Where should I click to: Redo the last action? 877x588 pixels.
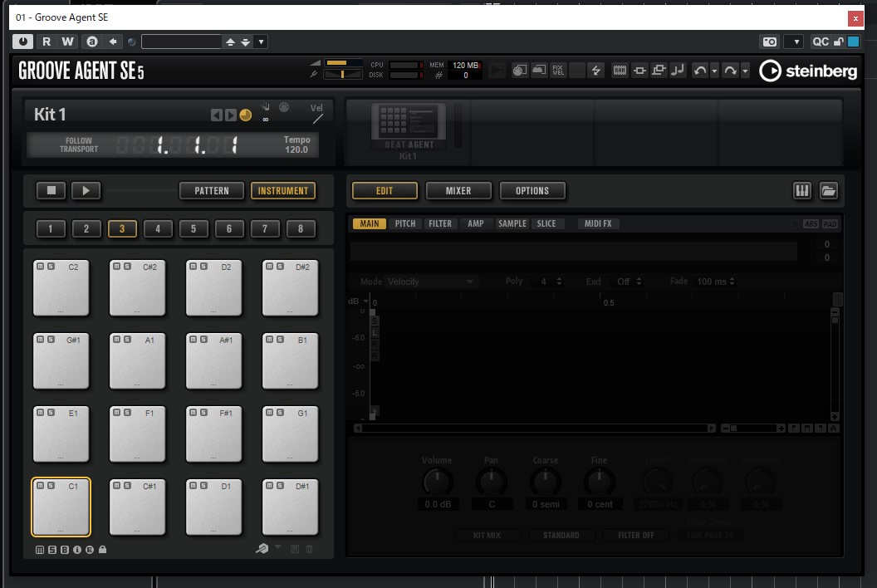[731, 71]
